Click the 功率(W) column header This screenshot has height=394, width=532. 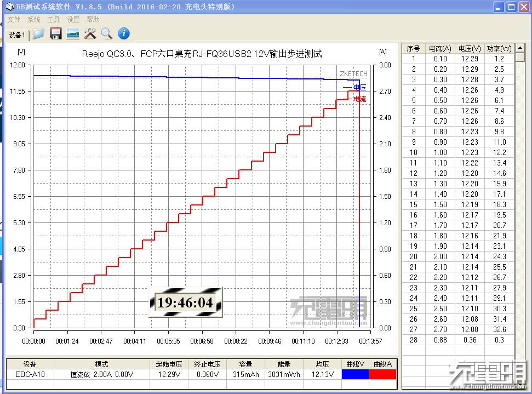499,49
